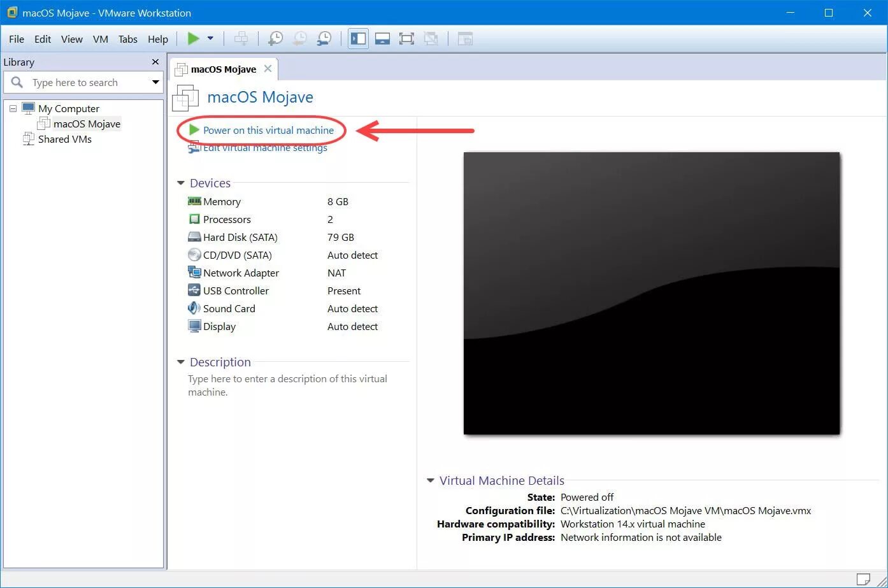Take a snapshot of this virtual machine
The height and width of the screenshot is (588, 888).
275,39
